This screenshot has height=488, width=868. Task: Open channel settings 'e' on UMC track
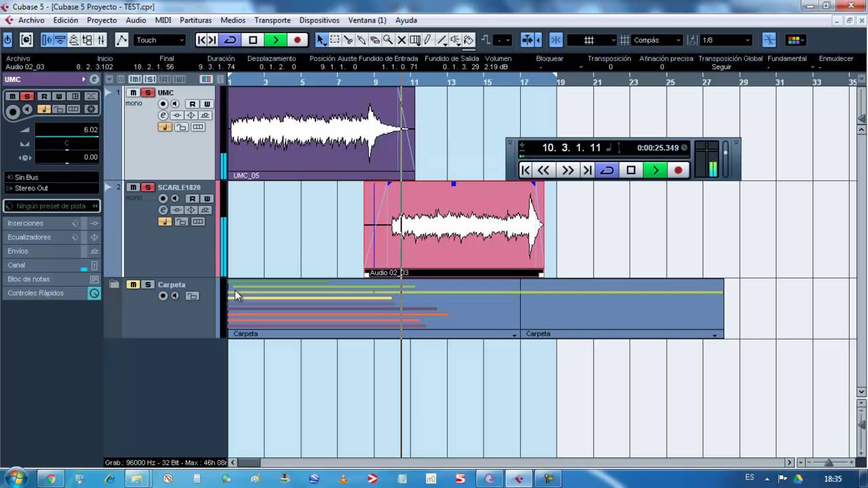pos(163,115)
